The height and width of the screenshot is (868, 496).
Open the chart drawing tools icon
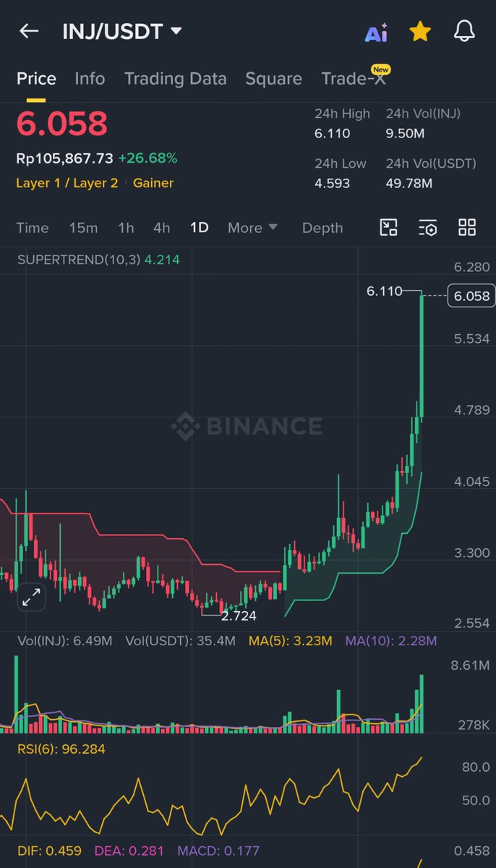pos(389,228)
